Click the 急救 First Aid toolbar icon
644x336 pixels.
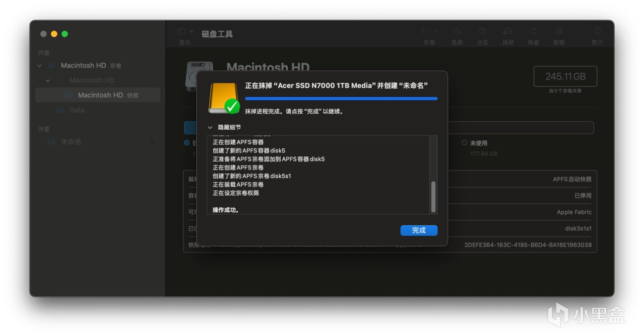457,31
